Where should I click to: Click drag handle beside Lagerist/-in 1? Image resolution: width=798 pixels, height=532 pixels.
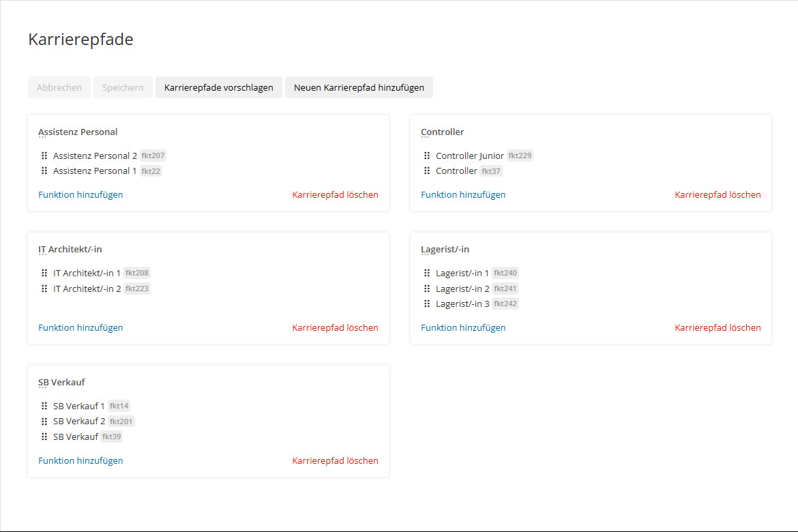click(427, 273)
